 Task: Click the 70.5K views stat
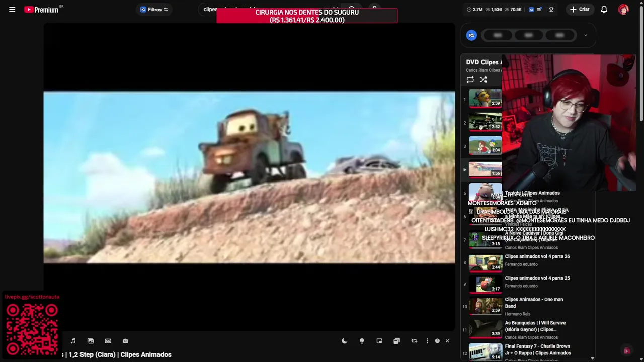click(513, 10)
